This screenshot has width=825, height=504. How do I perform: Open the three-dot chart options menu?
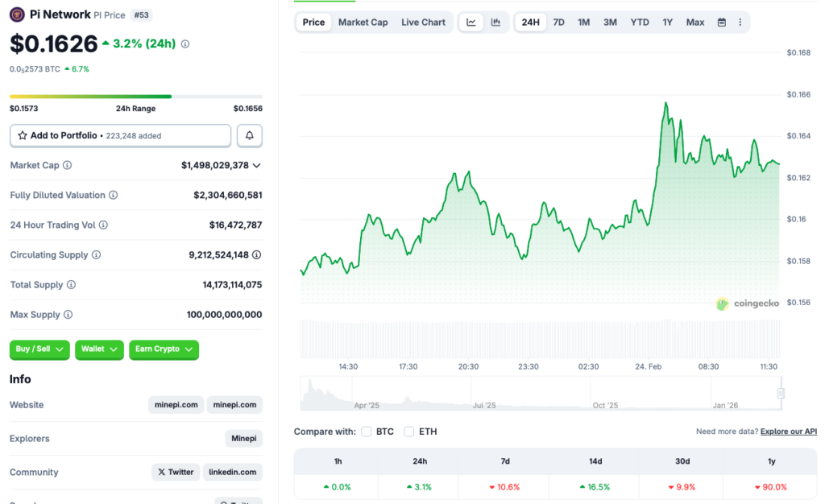pos(740,22)
